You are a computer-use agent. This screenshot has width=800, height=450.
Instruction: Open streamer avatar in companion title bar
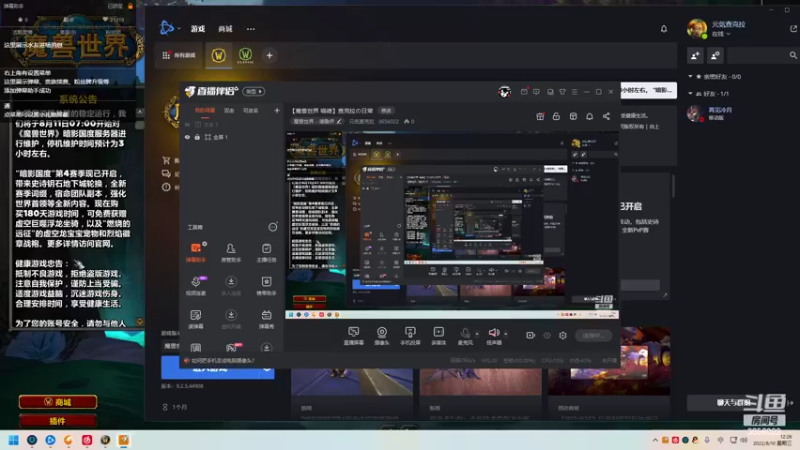505,92
